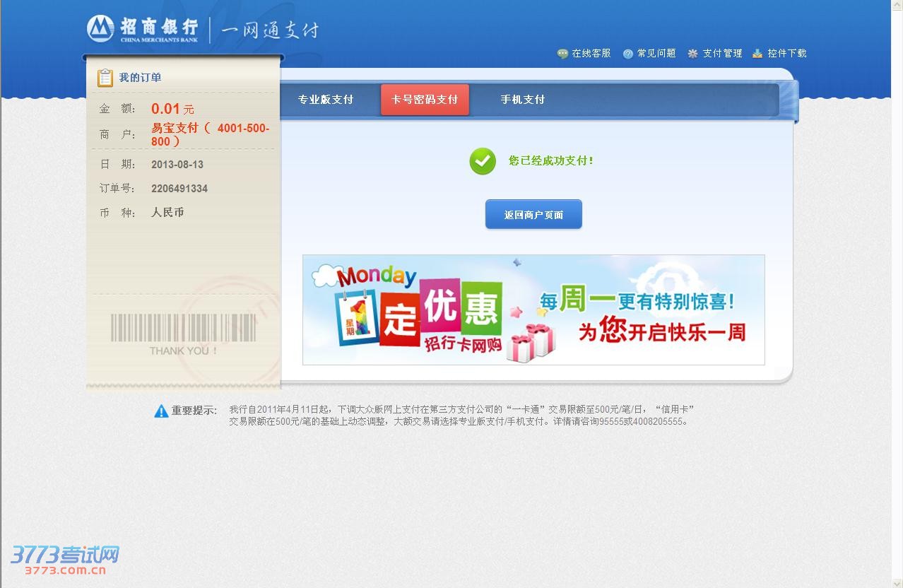The height and width of the screenshot is (588, 903).
Task: Click the online customer service chat icon
Action: [x=562, y=54]
